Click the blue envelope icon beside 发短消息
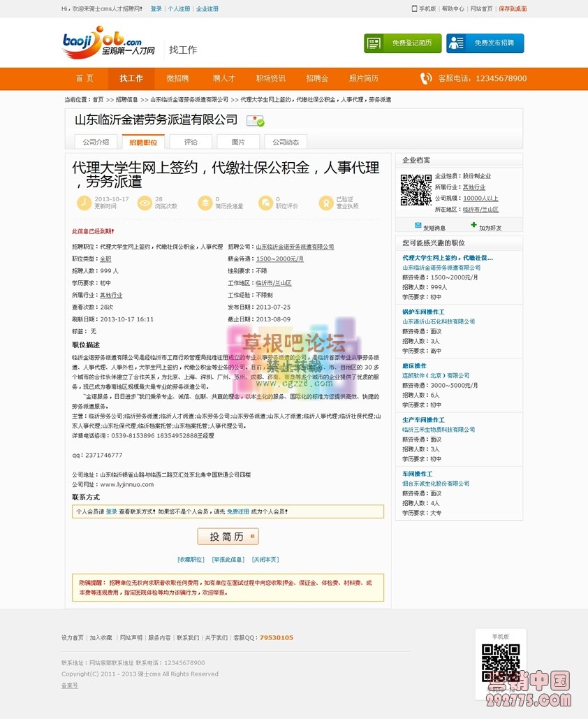 [418, 225]
